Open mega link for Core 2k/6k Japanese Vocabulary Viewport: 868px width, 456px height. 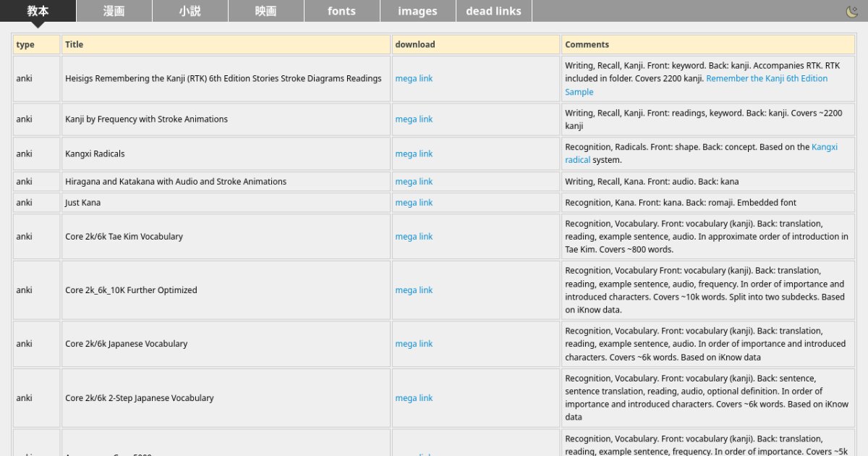(x=414, y=343)
